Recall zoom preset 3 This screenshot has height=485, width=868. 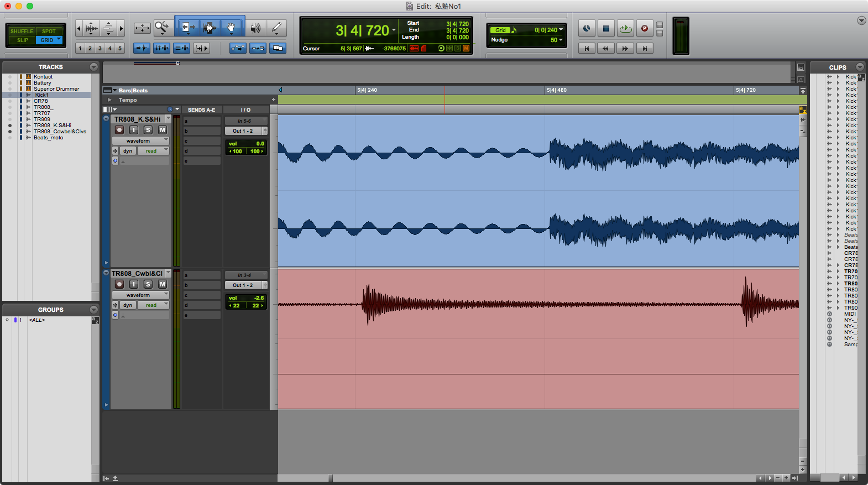point(100,48)
